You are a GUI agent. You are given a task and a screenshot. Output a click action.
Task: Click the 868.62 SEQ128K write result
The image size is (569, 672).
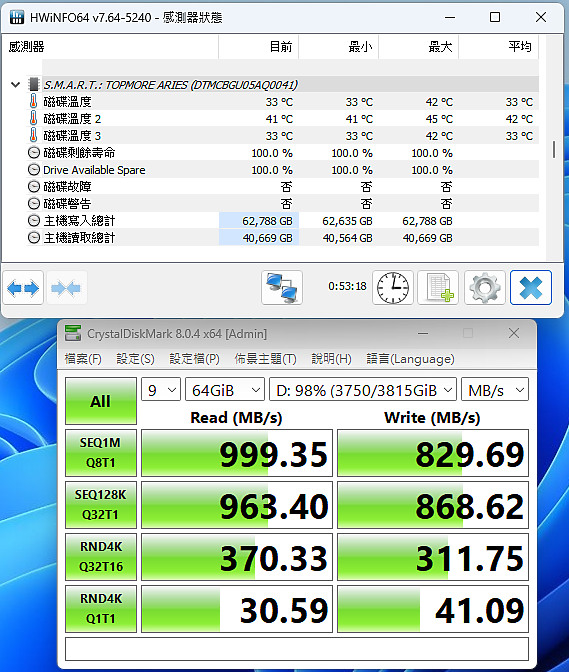pos(433,505)
